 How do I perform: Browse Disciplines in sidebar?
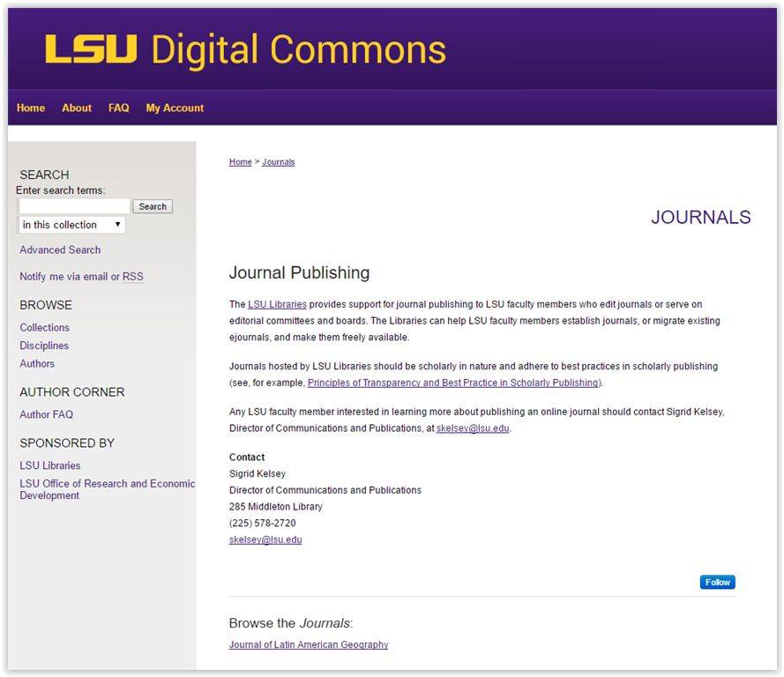click(x=44, y=346)
